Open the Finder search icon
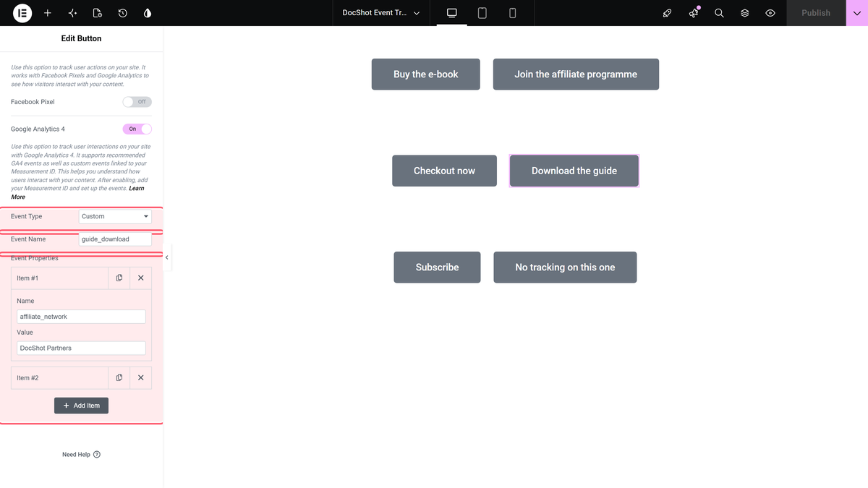Screen dimensions: 868x488 point(719,13)
